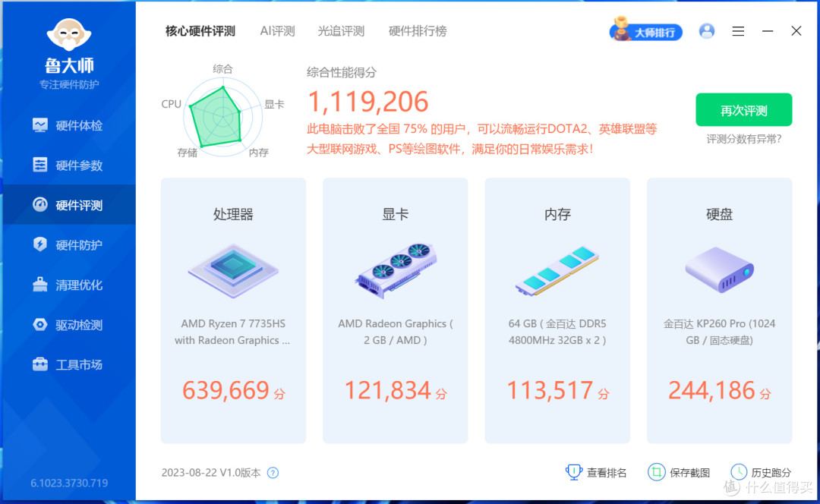Click the graphics card illustration
820x504 pixels.
(396, 271)
